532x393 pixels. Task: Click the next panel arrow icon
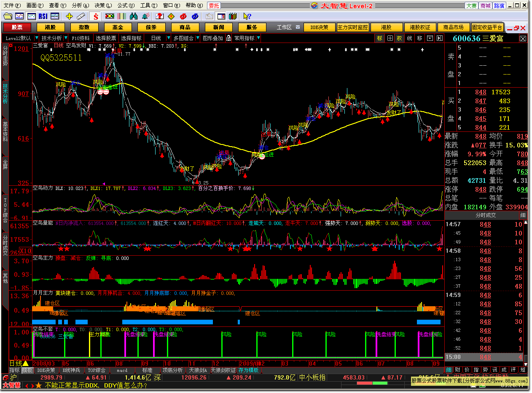pos(439,38)
